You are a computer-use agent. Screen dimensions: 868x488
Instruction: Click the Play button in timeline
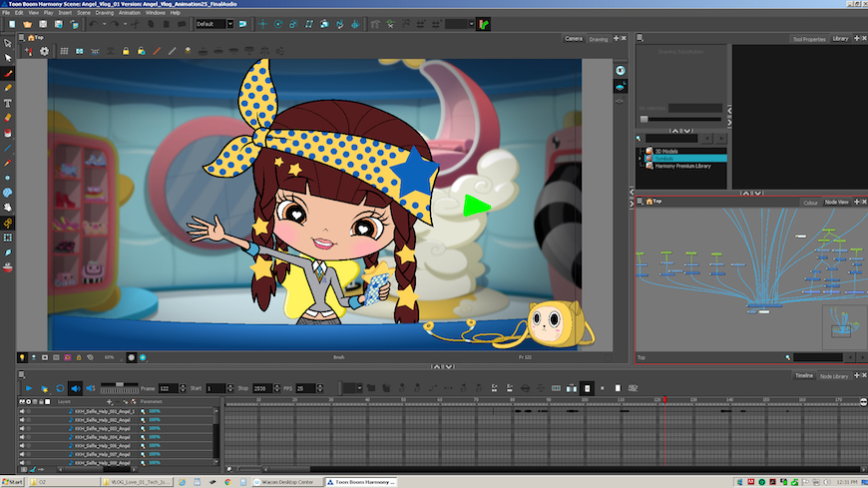29,388
